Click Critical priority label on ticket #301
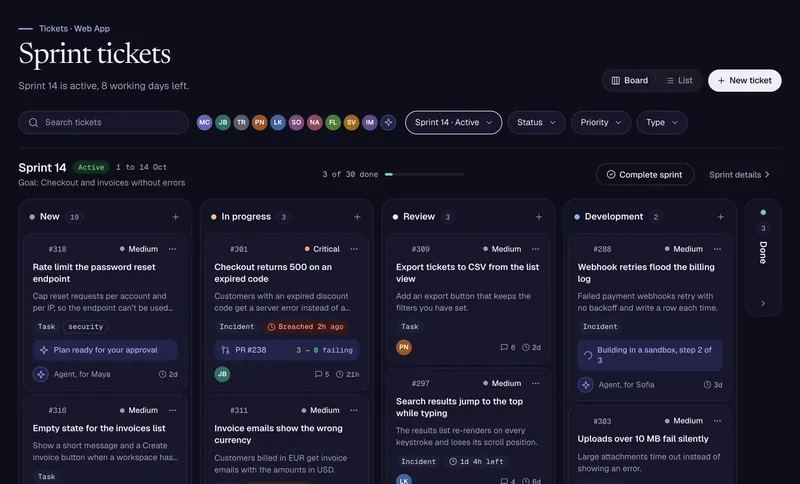This screenshot has width=800, height=484. coord(322,249)
